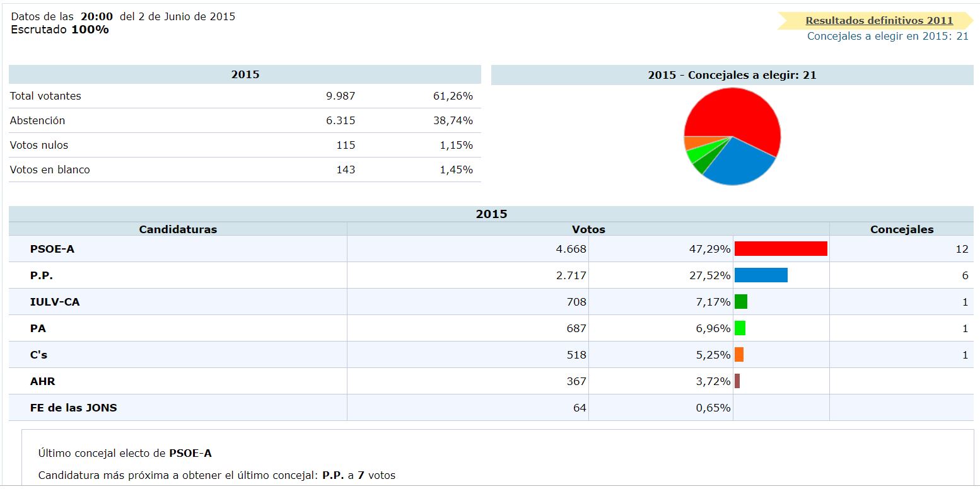Click the Candidaturas column header
Screen dimensions: 980x489
[178, 229]
